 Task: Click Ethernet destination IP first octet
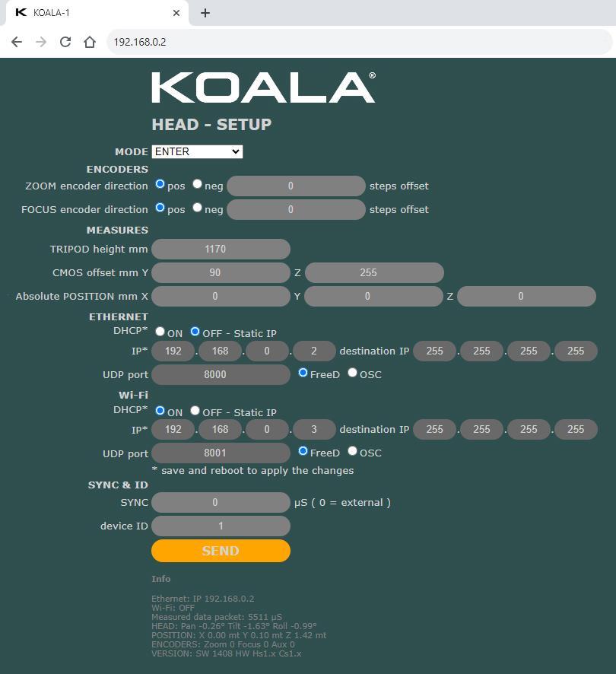pyautogui.click(x=434, y=351)
